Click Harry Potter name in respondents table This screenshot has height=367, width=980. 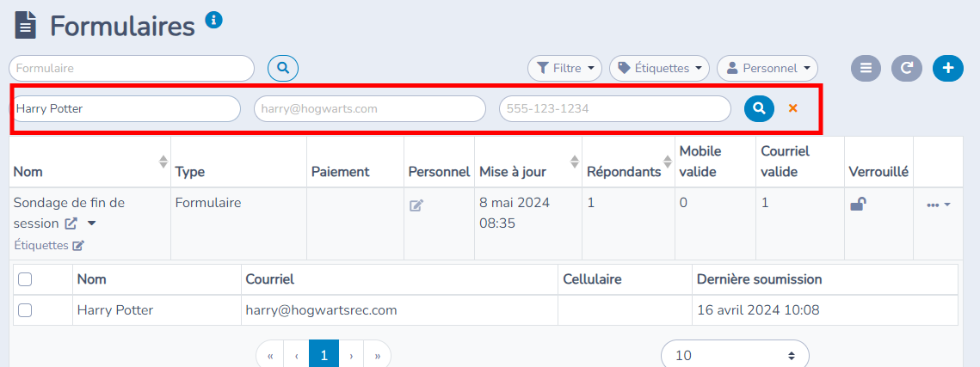pos(115,310)
